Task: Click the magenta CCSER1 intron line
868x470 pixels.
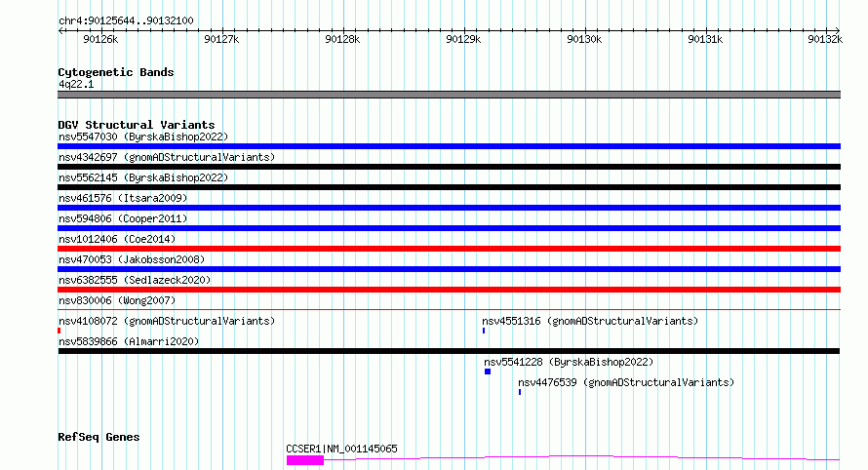Action: point(581,456)
